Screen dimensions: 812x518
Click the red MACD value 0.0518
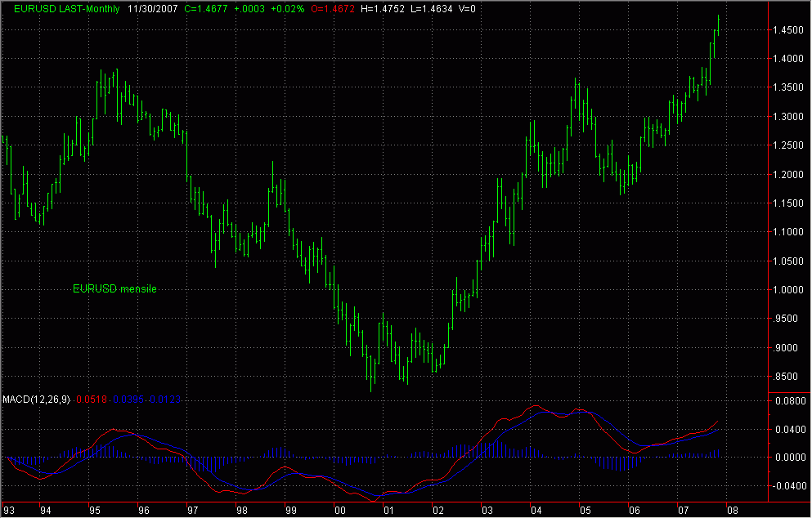tap(91, 400)
